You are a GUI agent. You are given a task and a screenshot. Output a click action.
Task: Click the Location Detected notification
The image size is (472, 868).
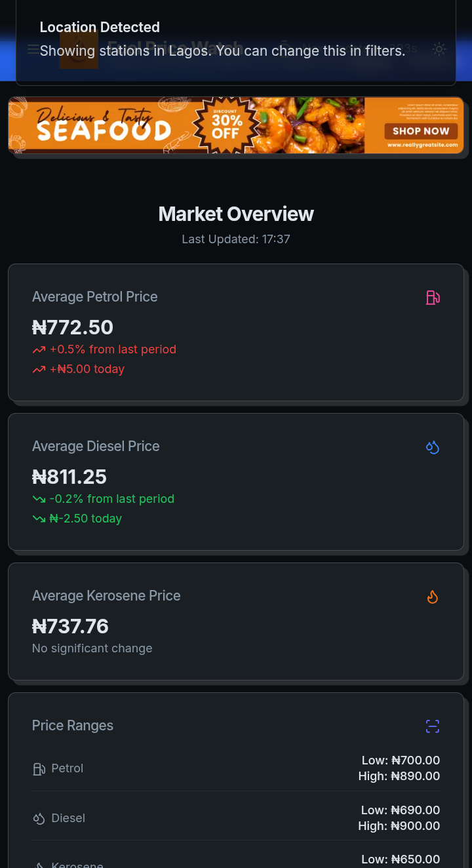point(235,39)
